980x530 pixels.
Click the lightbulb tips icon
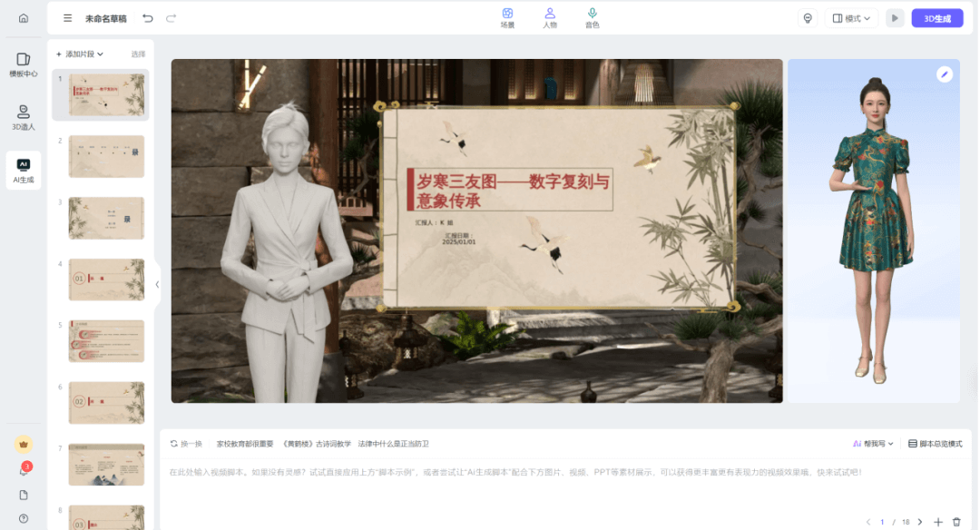808,18
